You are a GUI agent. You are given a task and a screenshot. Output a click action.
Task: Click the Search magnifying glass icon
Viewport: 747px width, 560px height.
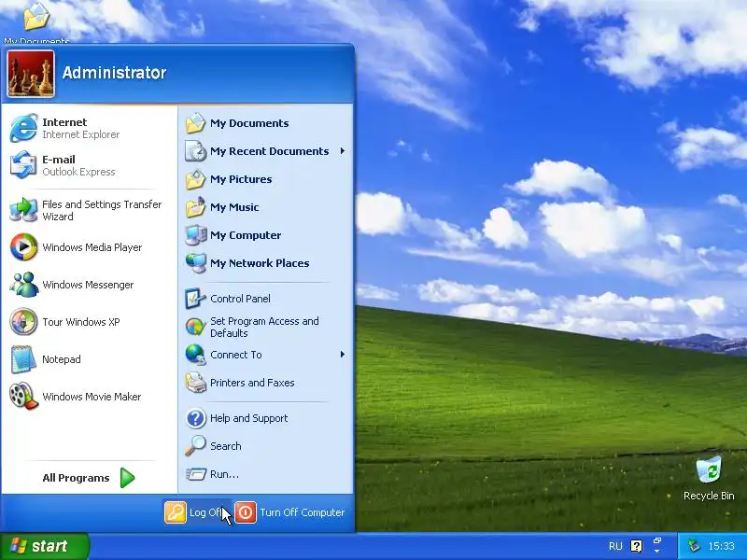pyautogui.click(x=195, y=446)
